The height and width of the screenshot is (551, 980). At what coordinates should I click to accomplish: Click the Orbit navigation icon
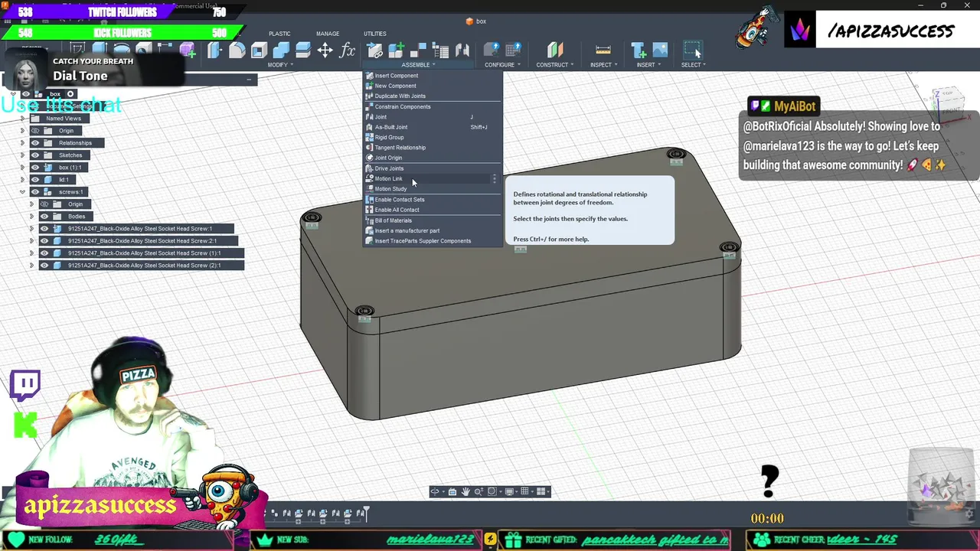click(435, 491)
